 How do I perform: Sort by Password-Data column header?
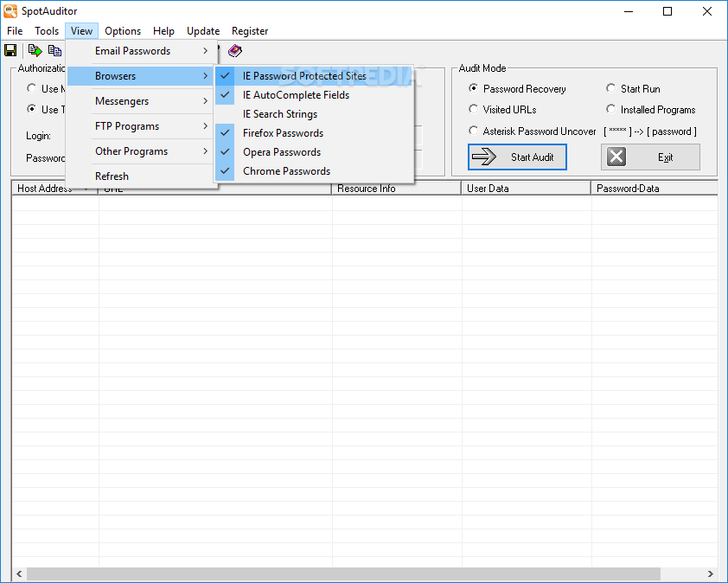(x=655, y=189)
